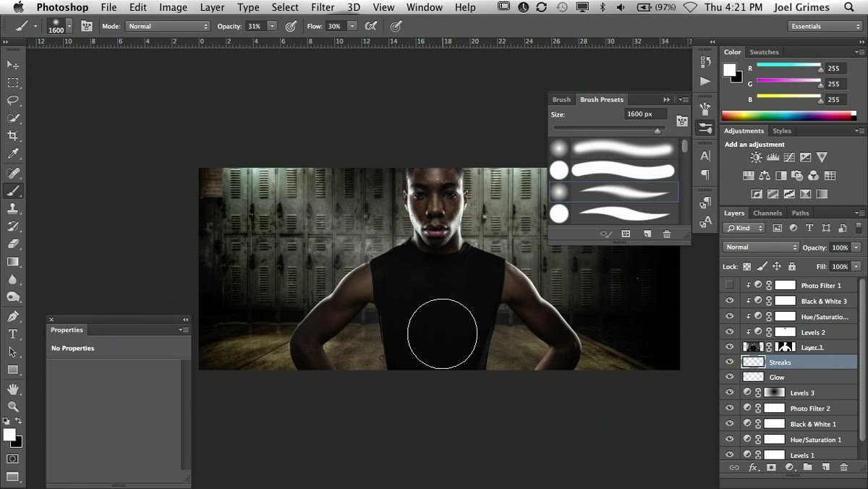The height and width of the screenshot is (489, 868).
Task: Select the Crop tool
Action: pyautogui.click(x=13, y=136)
